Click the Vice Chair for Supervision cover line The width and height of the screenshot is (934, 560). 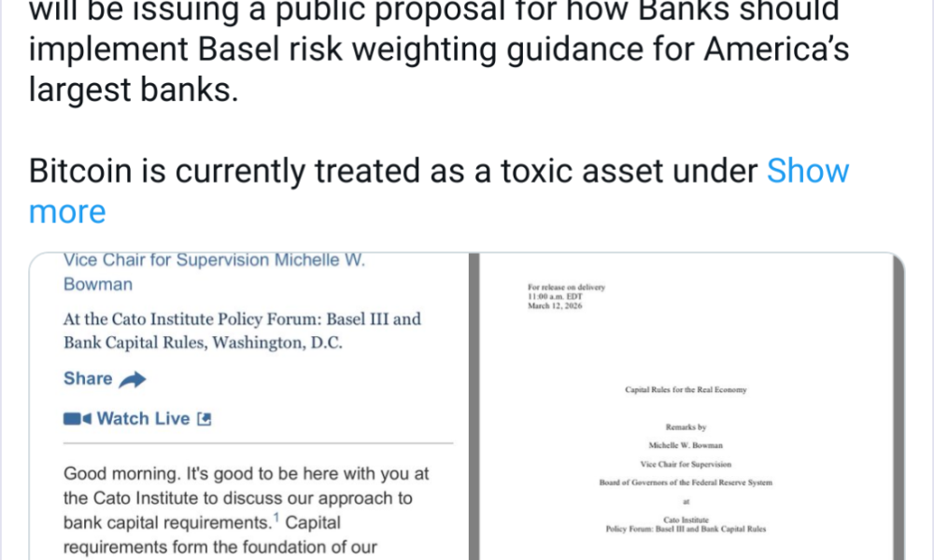click(687, 464)
